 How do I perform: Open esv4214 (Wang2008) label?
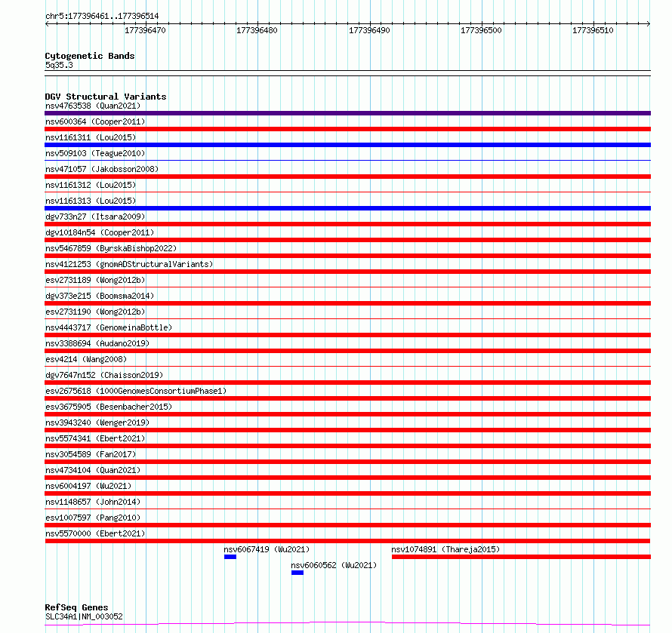86,359
